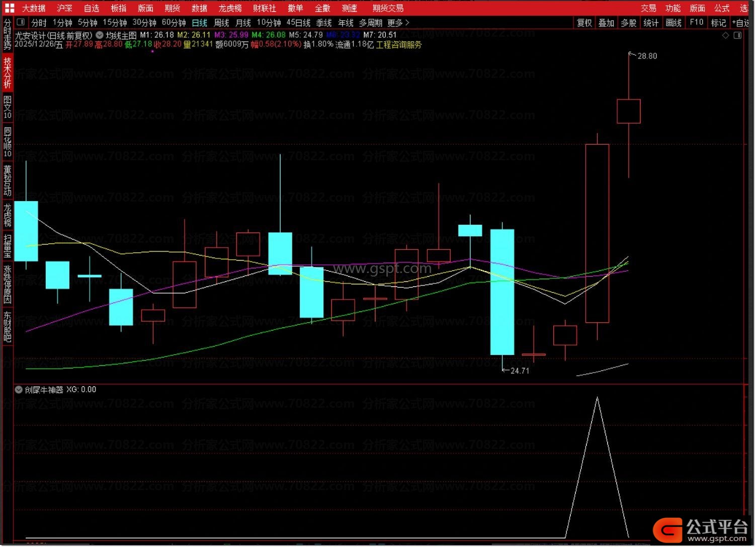
Task: Open 涨跌停原因 sidebar tab
Action: 7,285
